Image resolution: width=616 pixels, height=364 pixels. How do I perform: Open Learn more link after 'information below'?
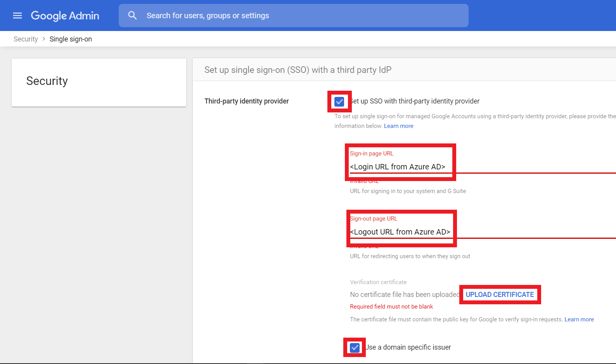tap(398, 126)
